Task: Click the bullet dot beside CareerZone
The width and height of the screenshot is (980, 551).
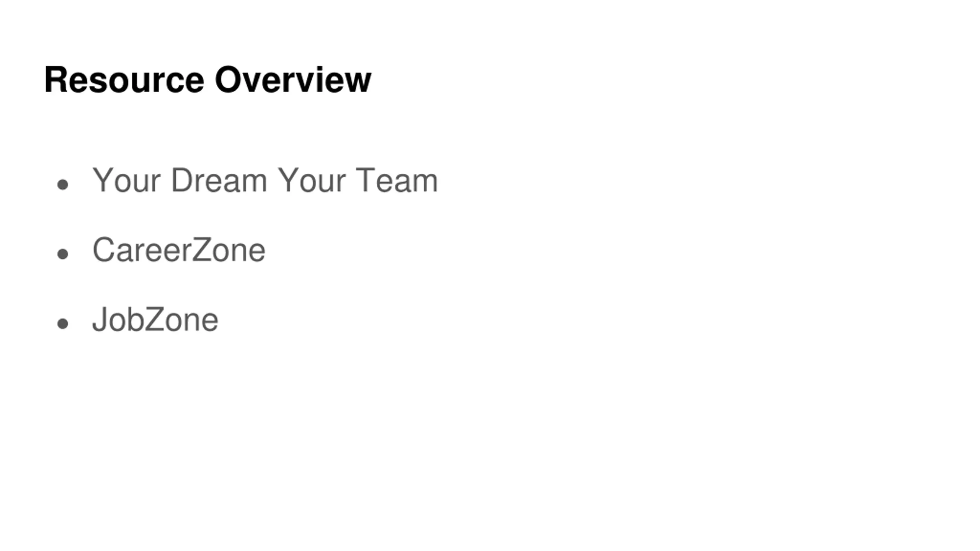Action: click(x=62, y=254)
